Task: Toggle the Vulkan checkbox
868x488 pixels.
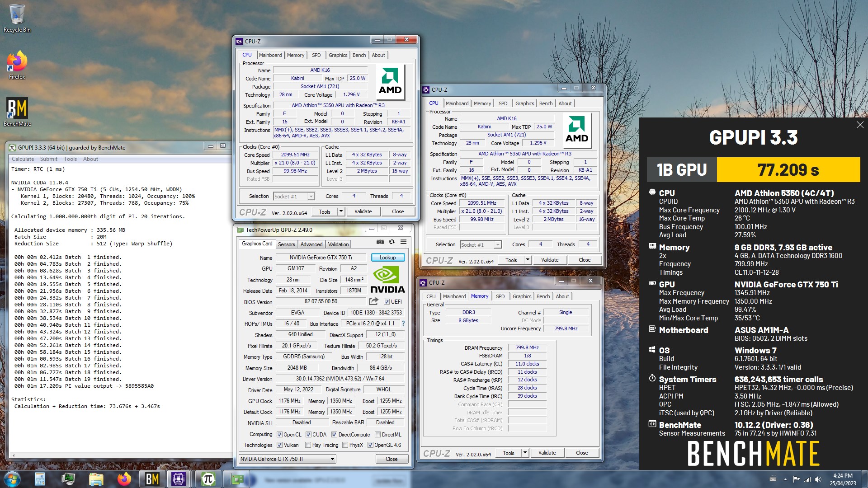Action: 279,445
